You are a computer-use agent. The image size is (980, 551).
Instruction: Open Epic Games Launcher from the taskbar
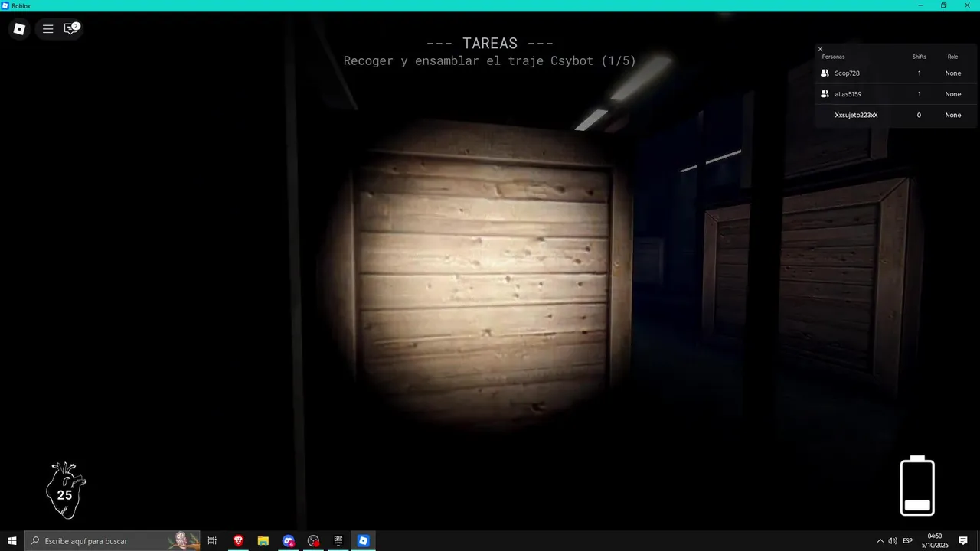pos(338,541)
